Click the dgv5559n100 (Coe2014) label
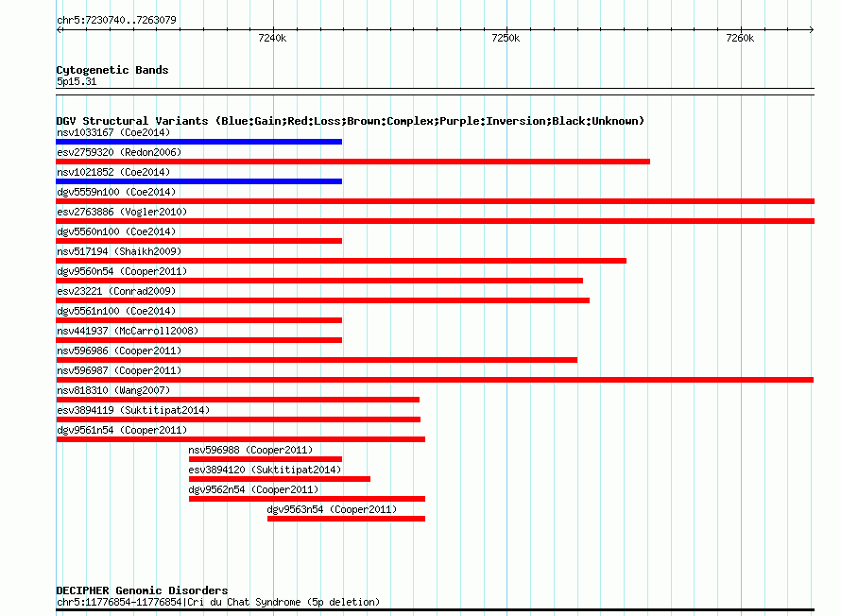This screenshot has height=616, width=841. pyautogui.click(x=116, y=192)
